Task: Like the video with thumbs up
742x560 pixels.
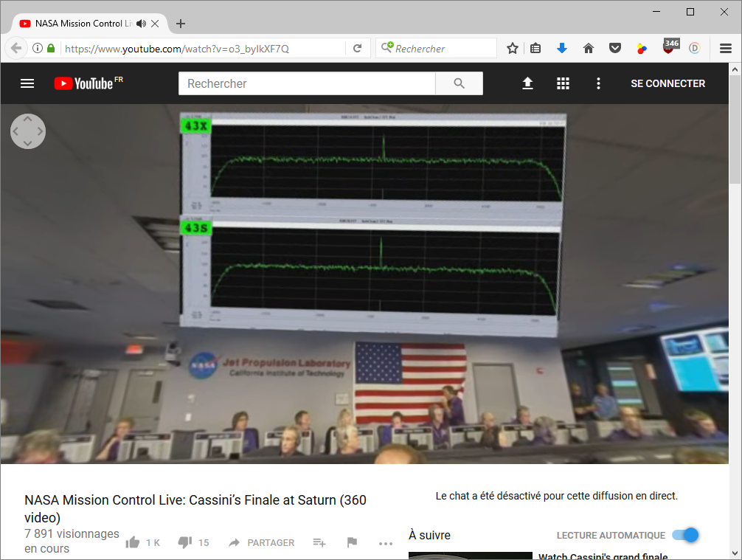Action: tap(133, 542)
